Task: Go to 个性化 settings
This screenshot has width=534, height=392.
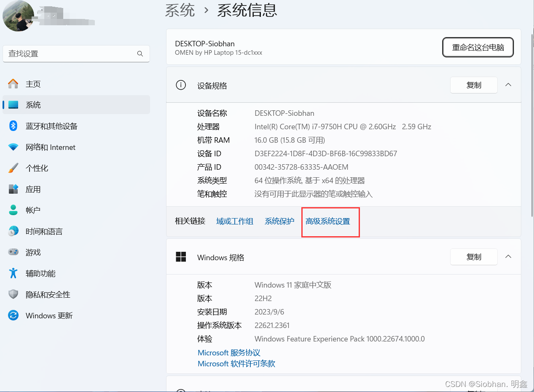Action: (76, 168)
